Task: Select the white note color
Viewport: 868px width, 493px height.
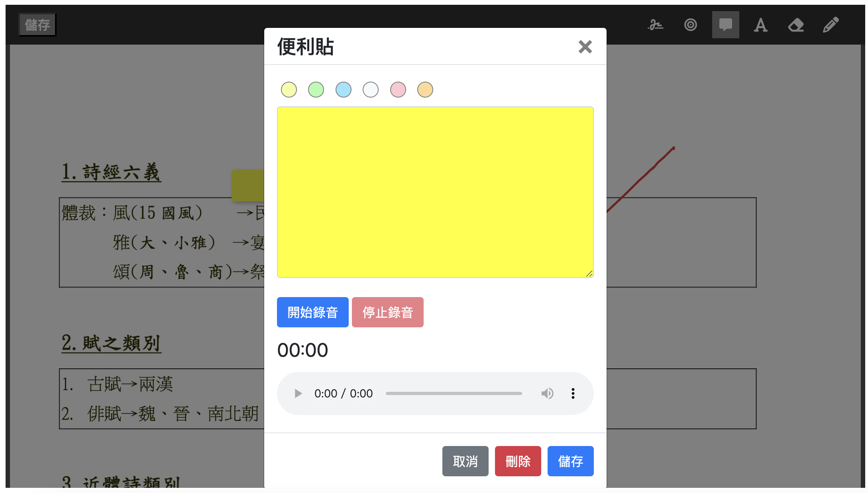Action: [x=371, y=90]
